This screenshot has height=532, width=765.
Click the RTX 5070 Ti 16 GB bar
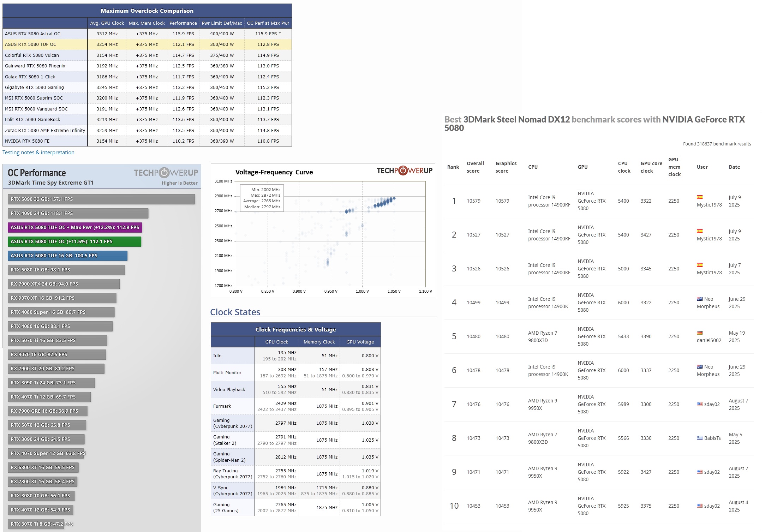coord(58,340)
